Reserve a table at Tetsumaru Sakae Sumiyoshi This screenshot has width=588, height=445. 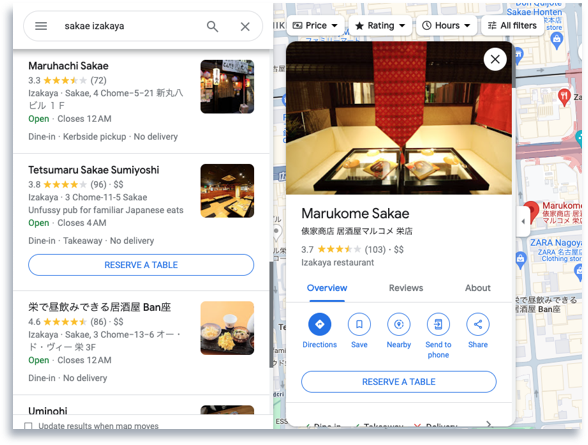click(x=141, y=265)
